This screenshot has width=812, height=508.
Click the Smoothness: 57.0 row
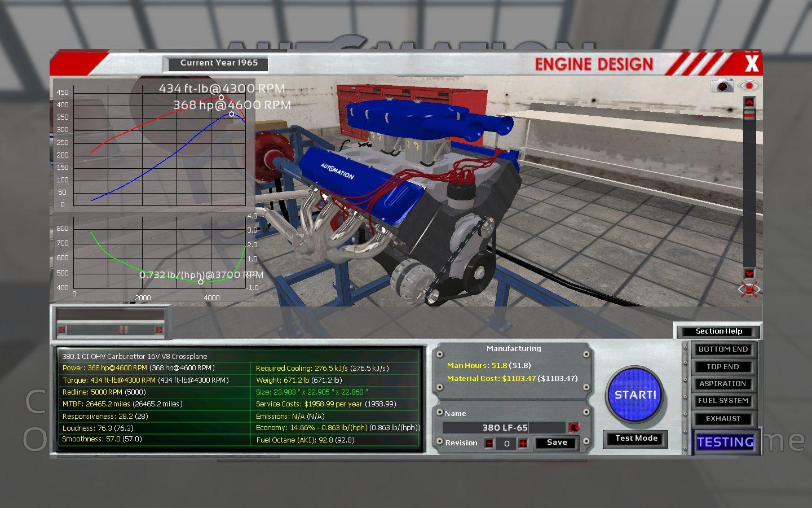coord(154,439)
